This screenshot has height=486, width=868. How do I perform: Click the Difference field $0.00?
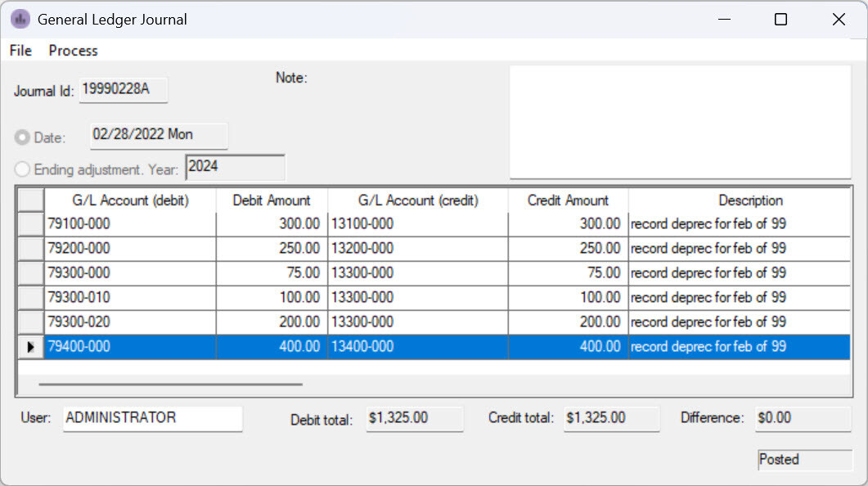click(x=803, y=418)
